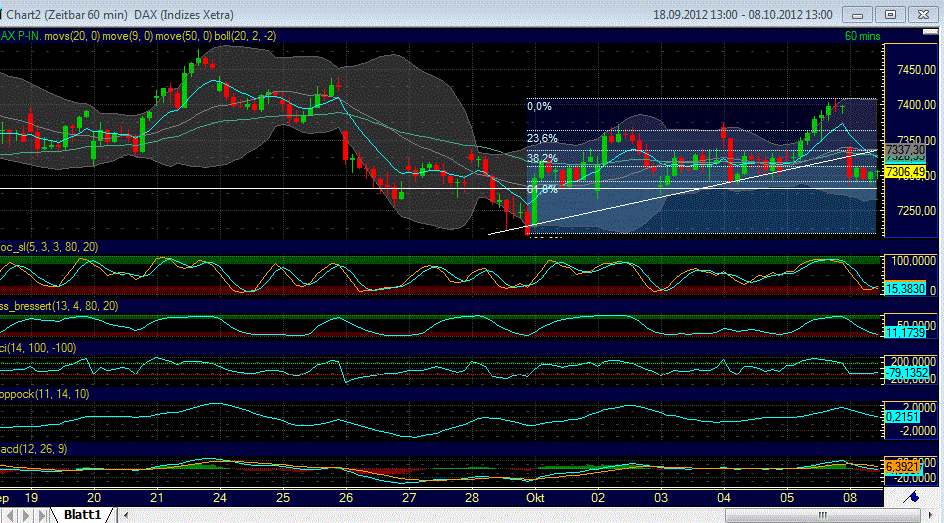Jump to last sheet with the end arrow

42,516
